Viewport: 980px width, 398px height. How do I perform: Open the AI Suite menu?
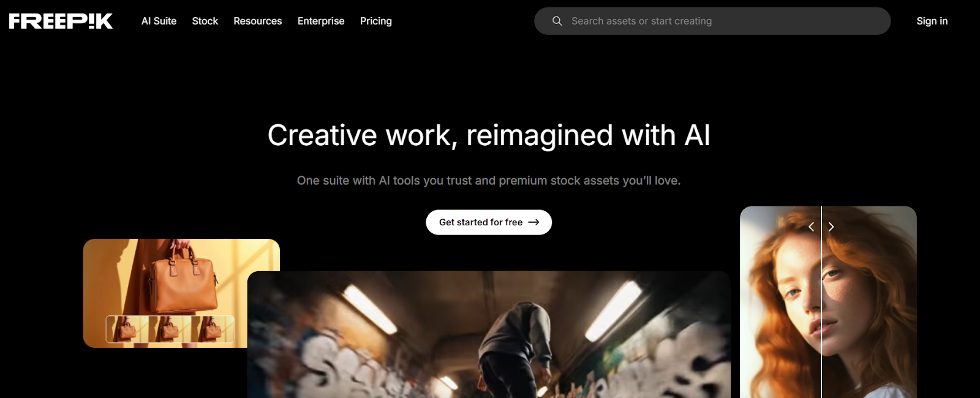pos(159,21)
